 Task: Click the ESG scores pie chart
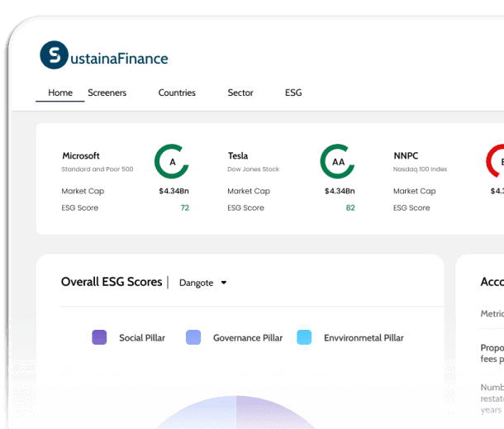[x=235, y=412]
